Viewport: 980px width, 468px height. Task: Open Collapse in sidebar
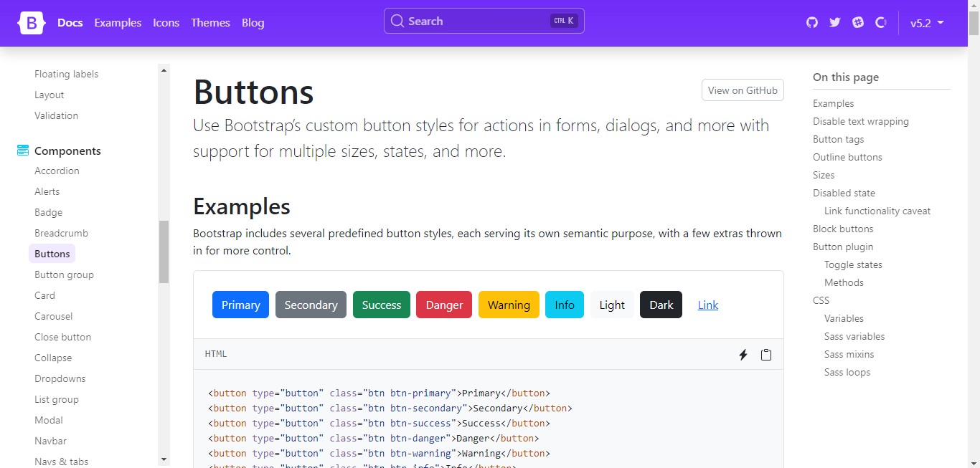point(53,358)
